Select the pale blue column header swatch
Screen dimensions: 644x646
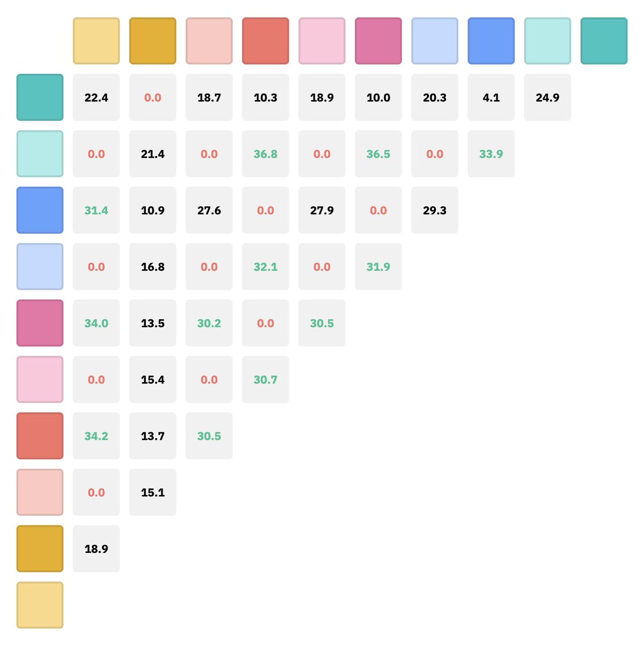pyautogui.click(x=435, y=41)
